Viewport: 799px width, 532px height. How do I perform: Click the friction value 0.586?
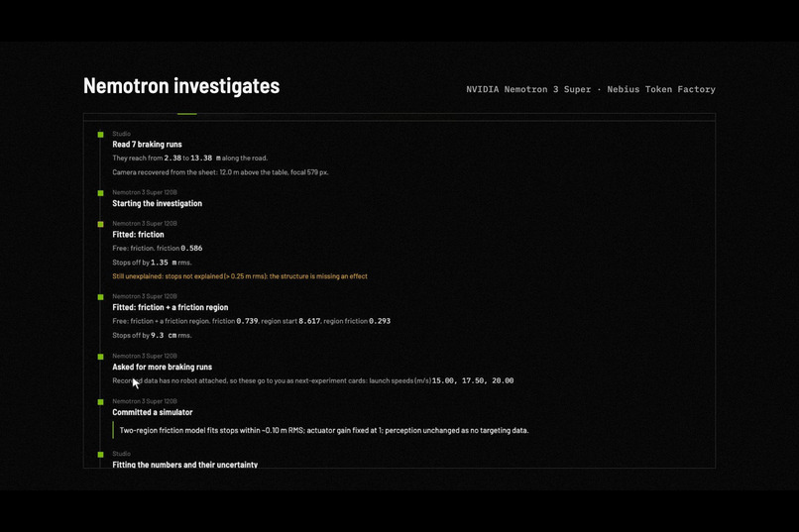(x=191, y=248)
